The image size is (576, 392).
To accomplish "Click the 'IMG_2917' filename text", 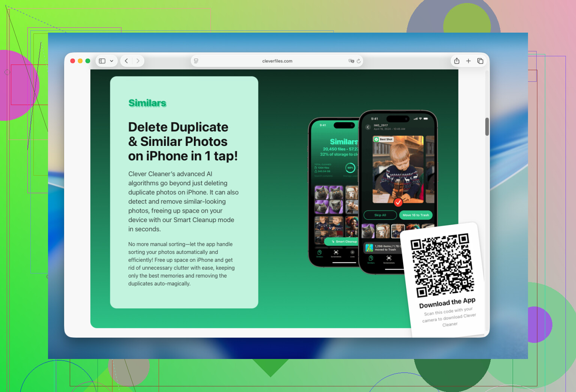I will (x=381, y=125).
